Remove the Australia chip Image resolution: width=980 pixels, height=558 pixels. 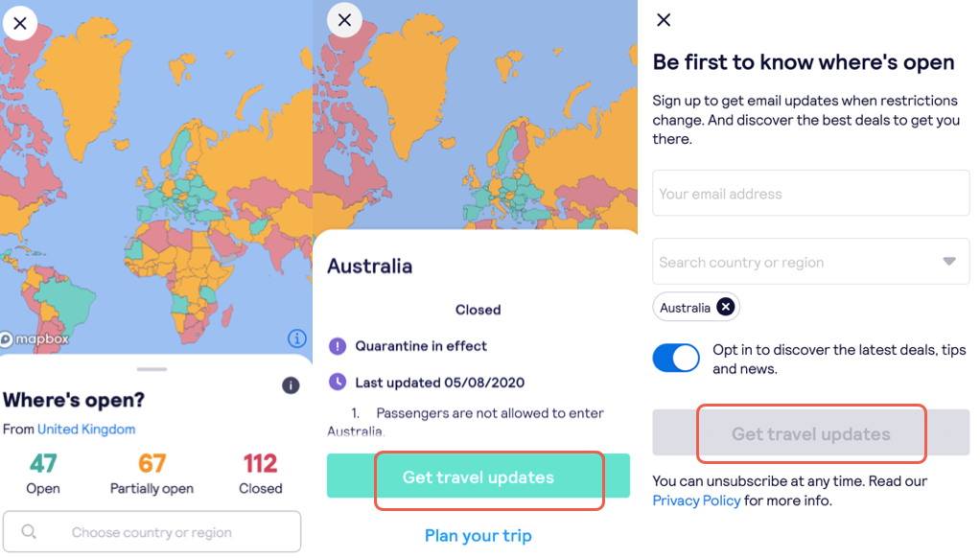pos(725,307)
